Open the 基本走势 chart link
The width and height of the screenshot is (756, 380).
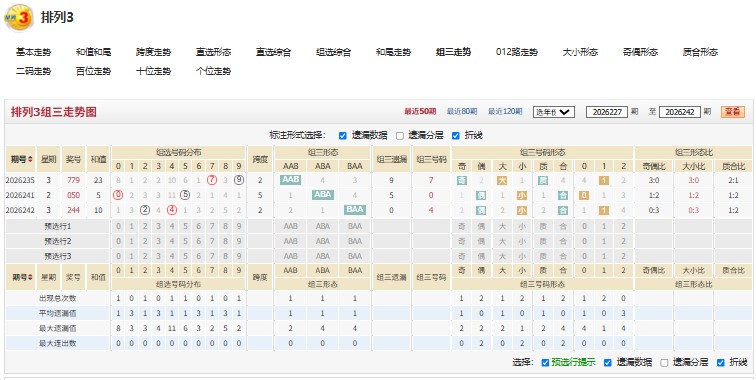33,52
